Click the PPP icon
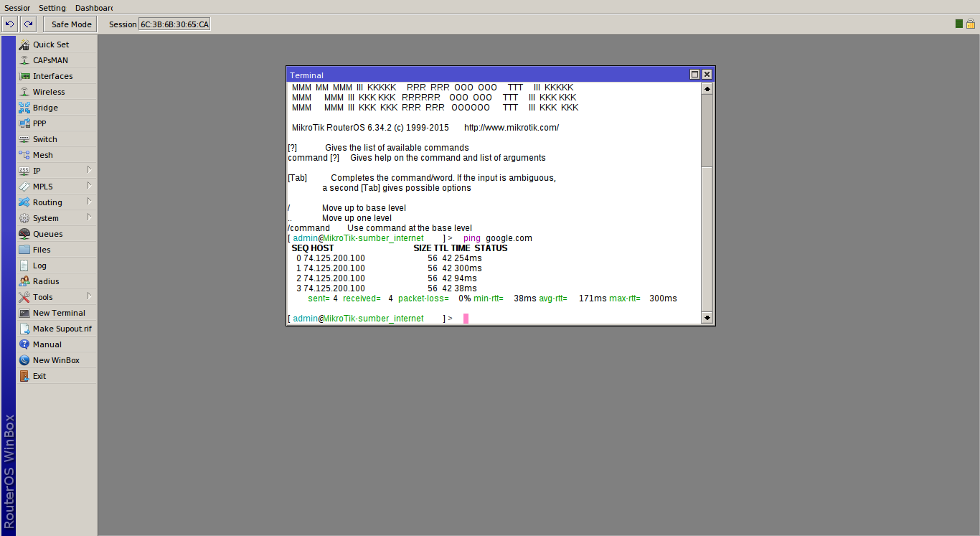The height and width of the screenshot is (536, 980). coord(24,123)
